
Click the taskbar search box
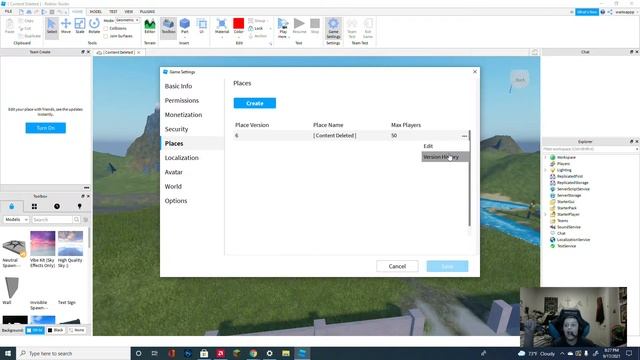point(73,353)
